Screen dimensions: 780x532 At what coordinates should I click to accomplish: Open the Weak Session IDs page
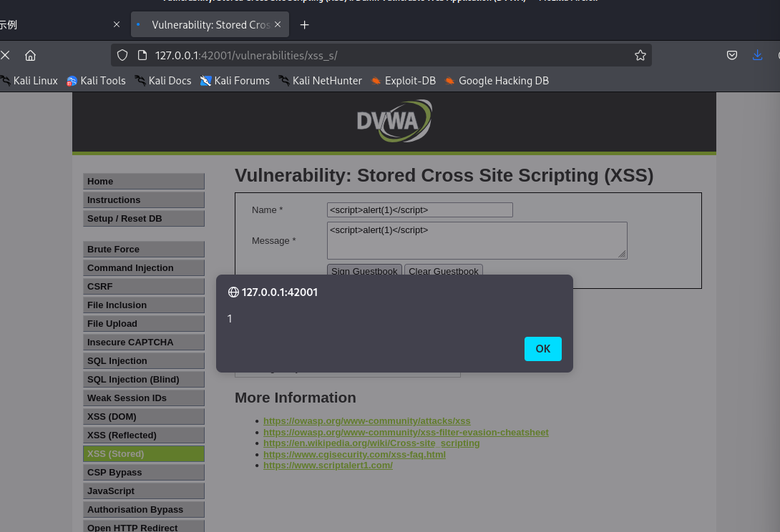[144, 398]
